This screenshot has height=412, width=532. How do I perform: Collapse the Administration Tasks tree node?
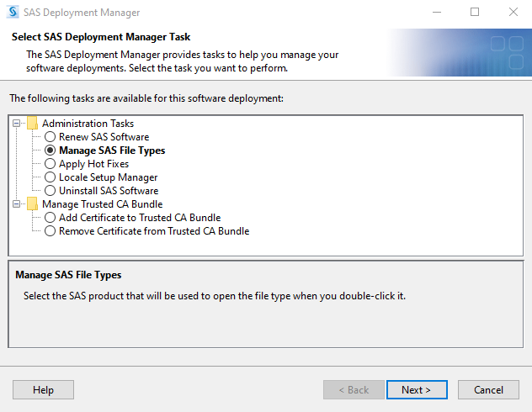coord(17,124)
